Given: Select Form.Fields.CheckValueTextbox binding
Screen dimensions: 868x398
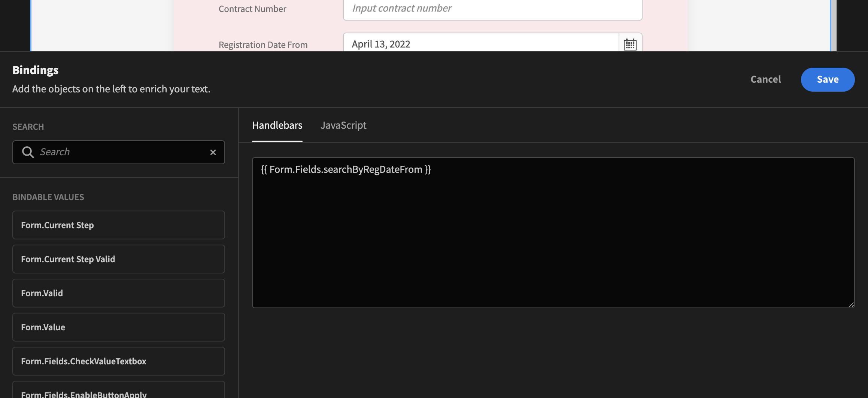Looking at the screenshot, I should coord(118,361).
